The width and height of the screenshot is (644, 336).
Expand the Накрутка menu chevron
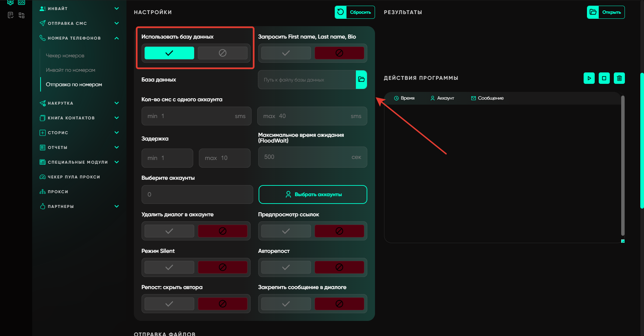tap(116, 103)
